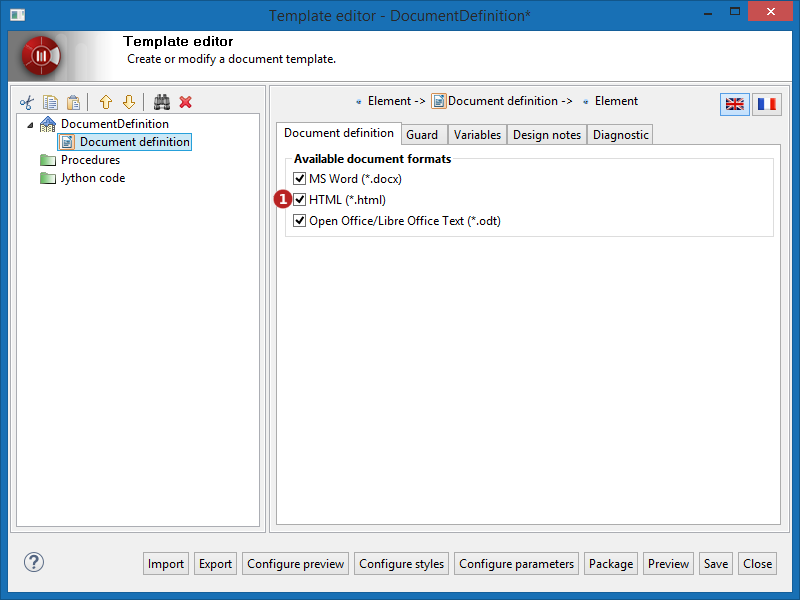
Task: Select the Jython code folder
Action: point(92,178)
